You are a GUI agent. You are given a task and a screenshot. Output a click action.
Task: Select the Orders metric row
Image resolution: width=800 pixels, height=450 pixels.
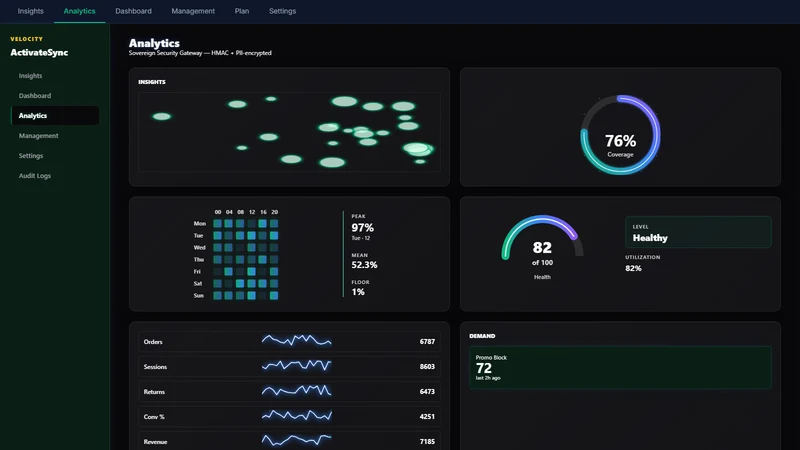coord(289,342)
